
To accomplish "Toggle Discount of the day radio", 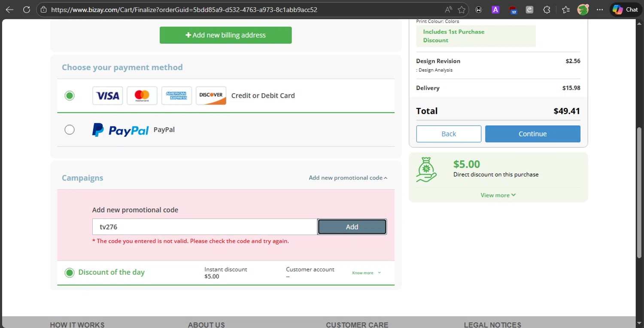I will [70, 273].
